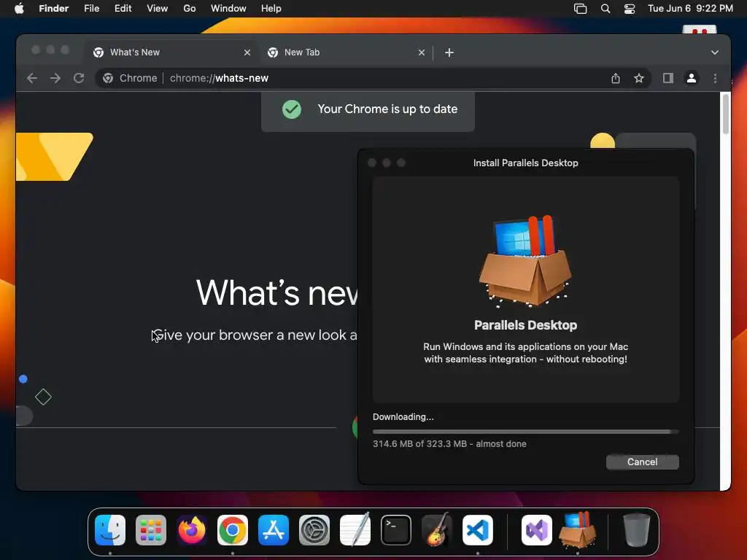Open Control Center in menu bar
The image size is (747, 560).
coord(630,9)
